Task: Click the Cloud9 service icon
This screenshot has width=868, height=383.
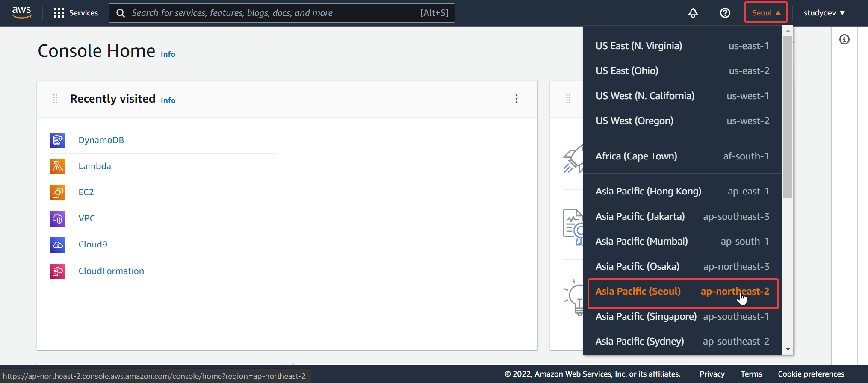Action: click(58, 245)
